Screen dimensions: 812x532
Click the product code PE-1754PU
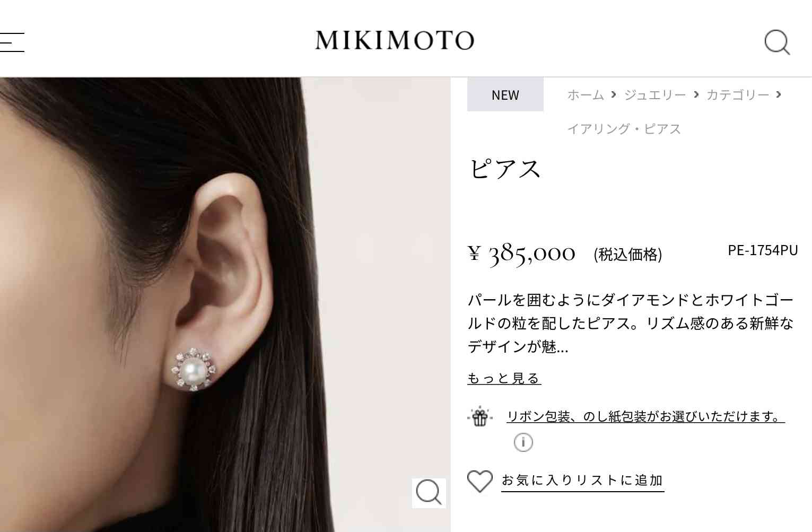(763, 250)
